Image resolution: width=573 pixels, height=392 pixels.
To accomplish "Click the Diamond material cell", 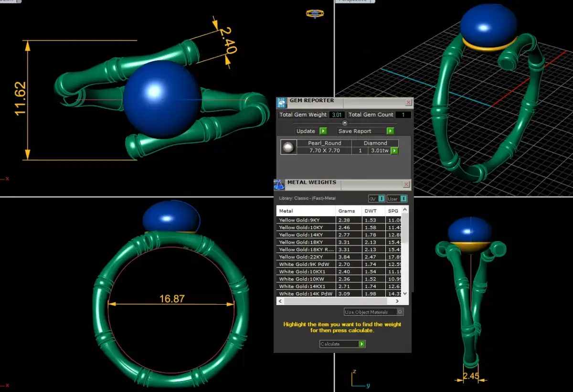I will point(375,143).
